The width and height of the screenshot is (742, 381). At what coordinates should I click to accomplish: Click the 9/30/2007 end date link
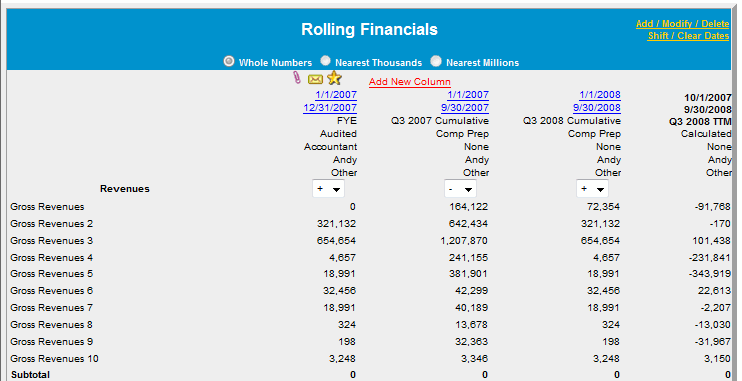tap(465, 108)
